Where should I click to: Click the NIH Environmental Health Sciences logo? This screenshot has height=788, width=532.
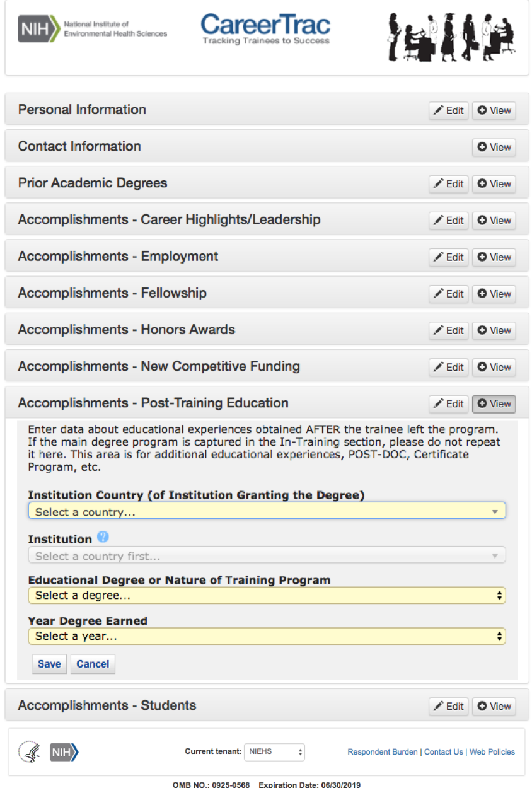coord(93,30)
